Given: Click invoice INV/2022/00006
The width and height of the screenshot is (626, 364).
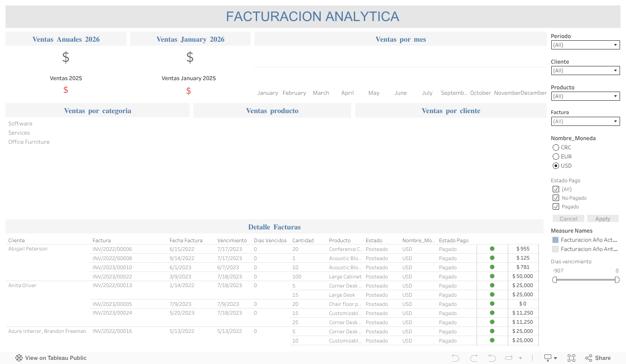Looking at the screenshot, I should pos(112,249).
